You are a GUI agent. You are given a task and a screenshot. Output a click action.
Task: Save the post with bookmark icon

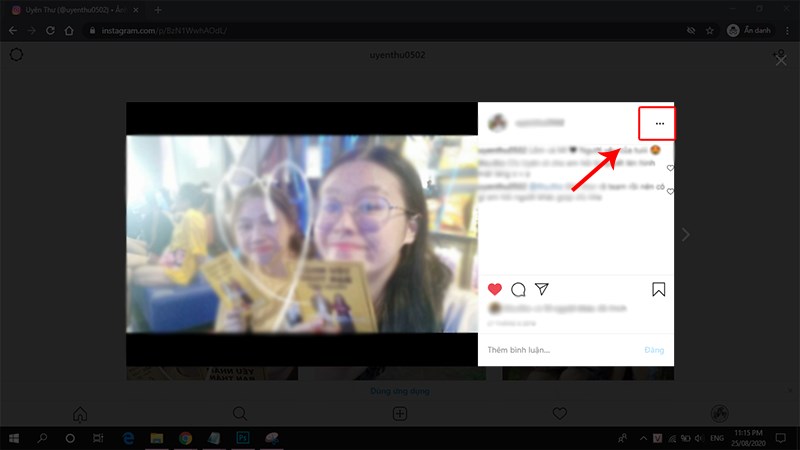coord(659,289)
